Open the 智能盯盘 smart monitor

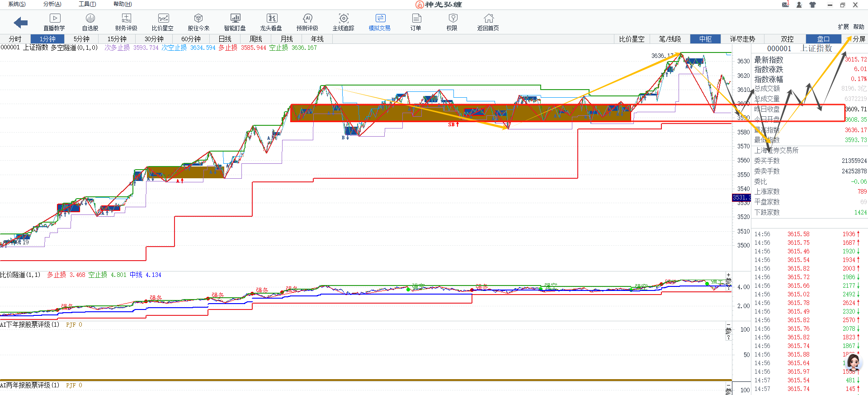click(235, 22)
